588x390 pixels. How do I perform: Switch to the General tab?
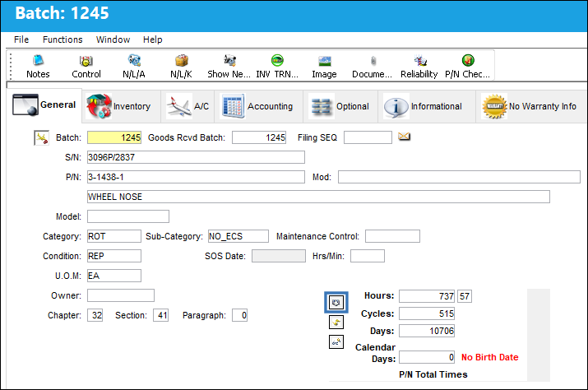point(44,105)
